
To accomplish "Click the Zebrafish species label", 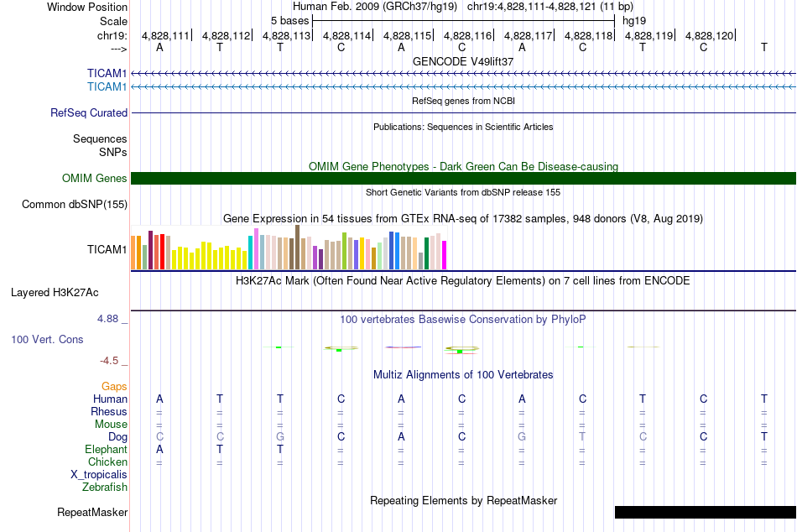I will [105, 488].
